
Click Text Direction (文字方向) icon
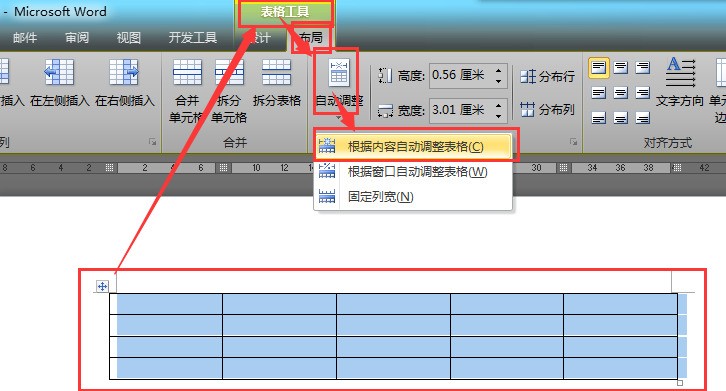[x=681, y=73]
